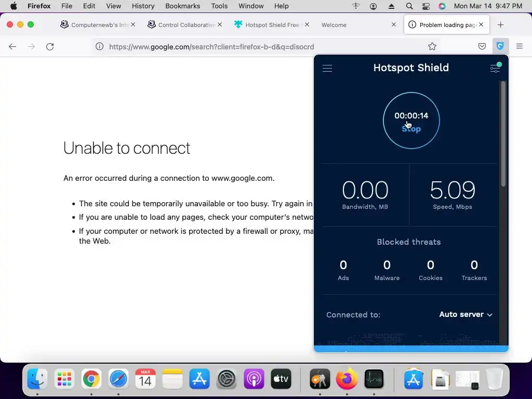
Task: Open Calendar from the Dock
Action: pyautogui.click(x=145, y=379)
